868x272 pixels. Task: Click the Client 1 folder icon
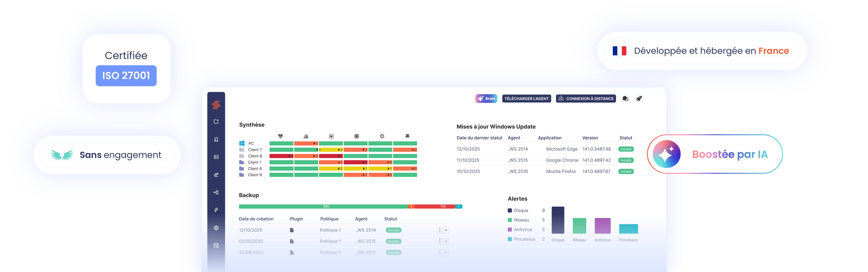(x=242, y=162)
